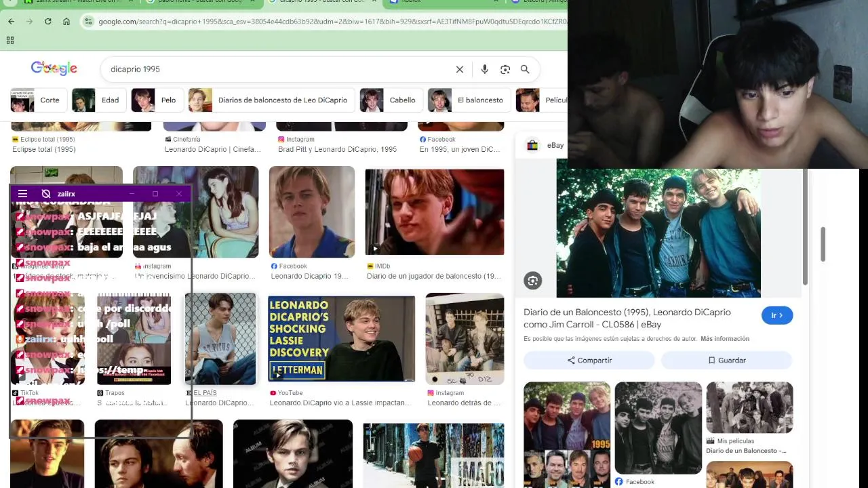This screenshot has height=488, width=868.
Task: Click the zaiirx window title text
Action: 66,194
